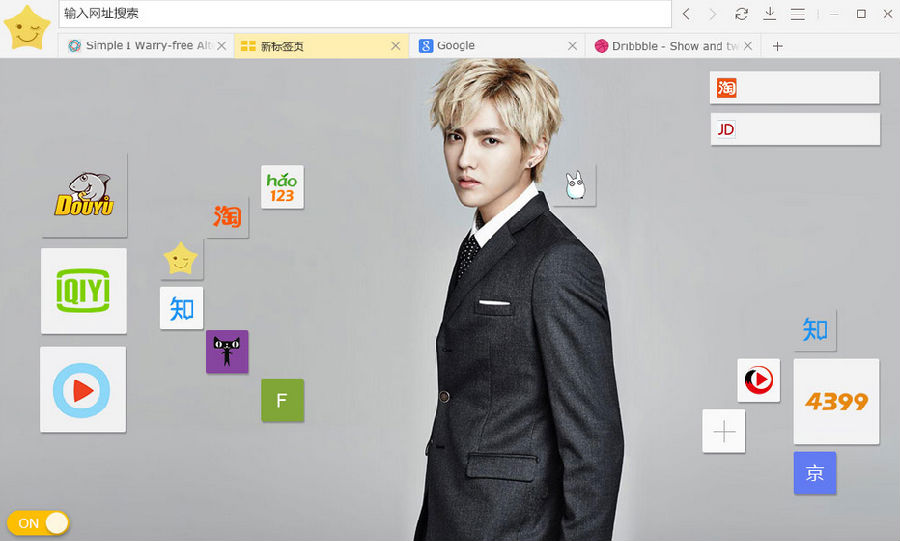Click the download button in toolbar
The image size is (900, 541).
tap(769, 14)
